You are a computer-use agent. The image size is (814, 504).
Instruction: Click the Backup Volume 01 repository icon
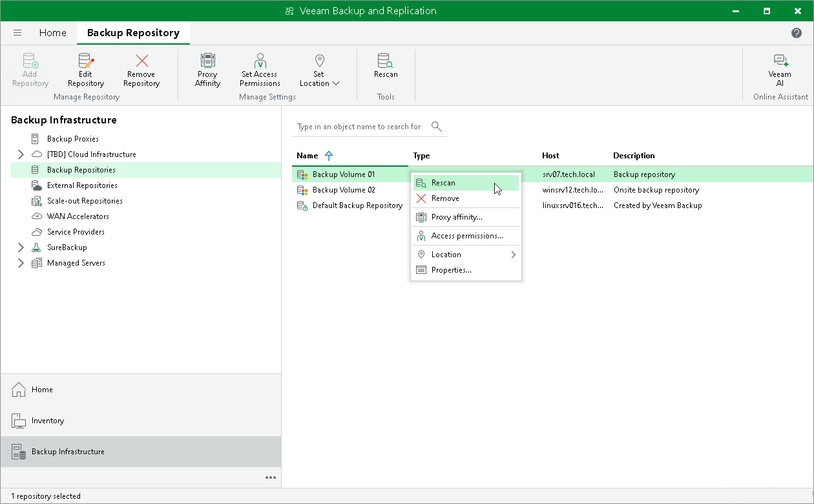302,174
